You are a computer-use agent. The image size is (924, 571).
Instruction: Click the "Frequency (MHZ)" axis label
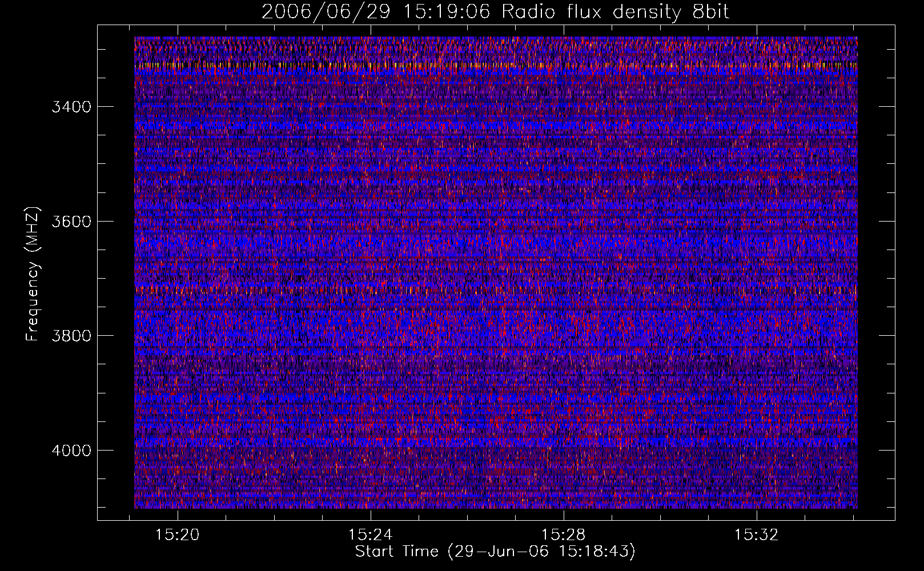33,274
